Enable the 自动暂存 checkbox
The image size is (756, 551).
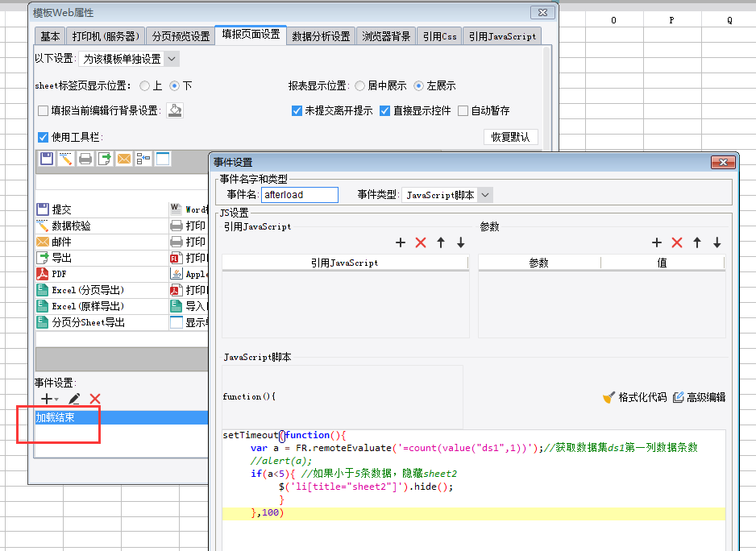(463, 111)
